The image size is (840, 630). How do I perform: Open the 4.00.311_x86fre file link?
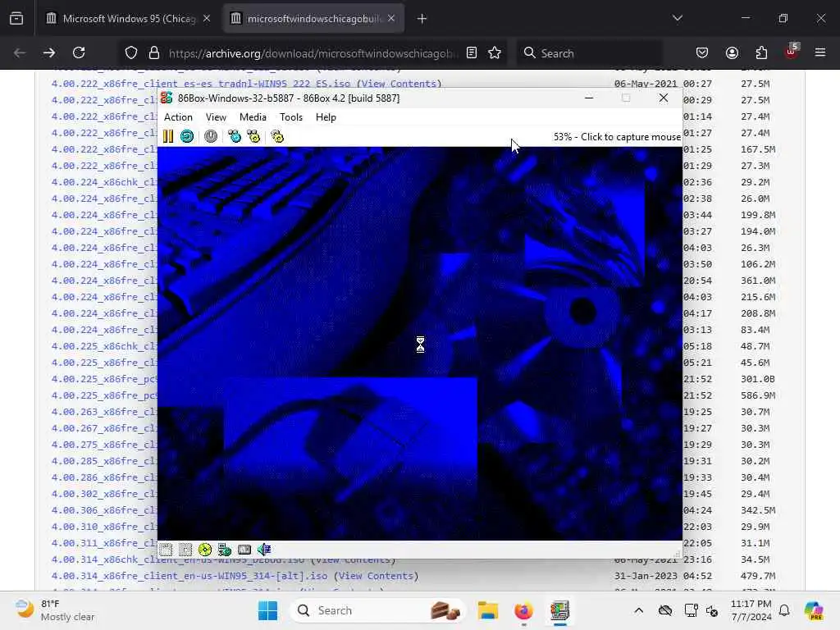click(104, 543)
